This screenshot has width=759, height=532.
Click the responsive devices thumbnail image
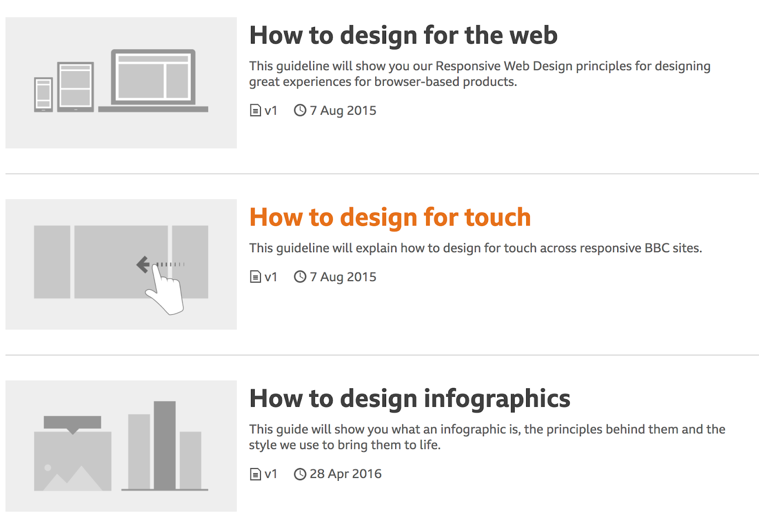click(x=121, y=83)
